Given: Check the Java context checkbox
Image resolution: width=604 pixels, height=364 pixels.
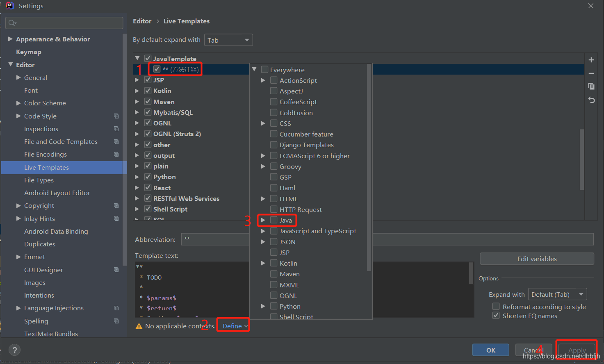Looking at the screenshot, I should 274,220.
